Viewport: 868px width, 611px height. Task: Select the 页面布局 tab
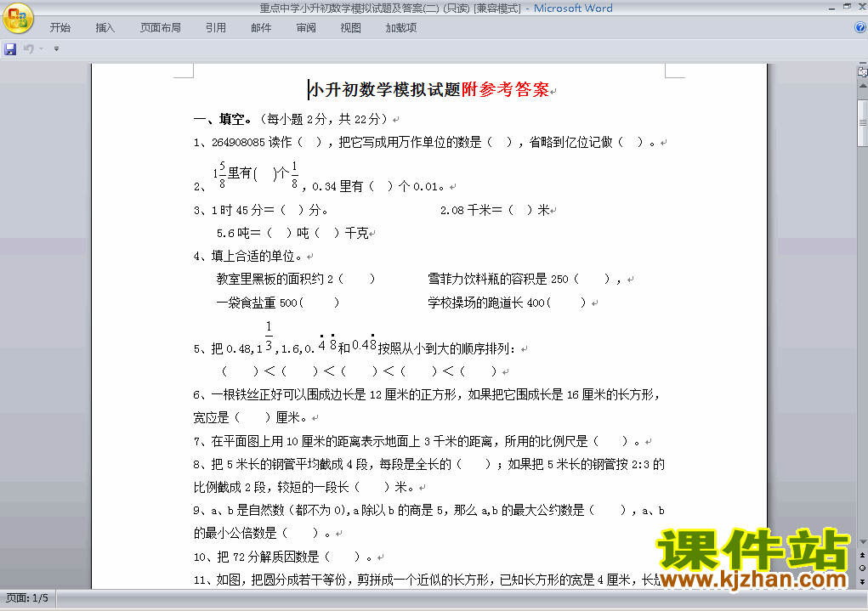coord(161,28)
